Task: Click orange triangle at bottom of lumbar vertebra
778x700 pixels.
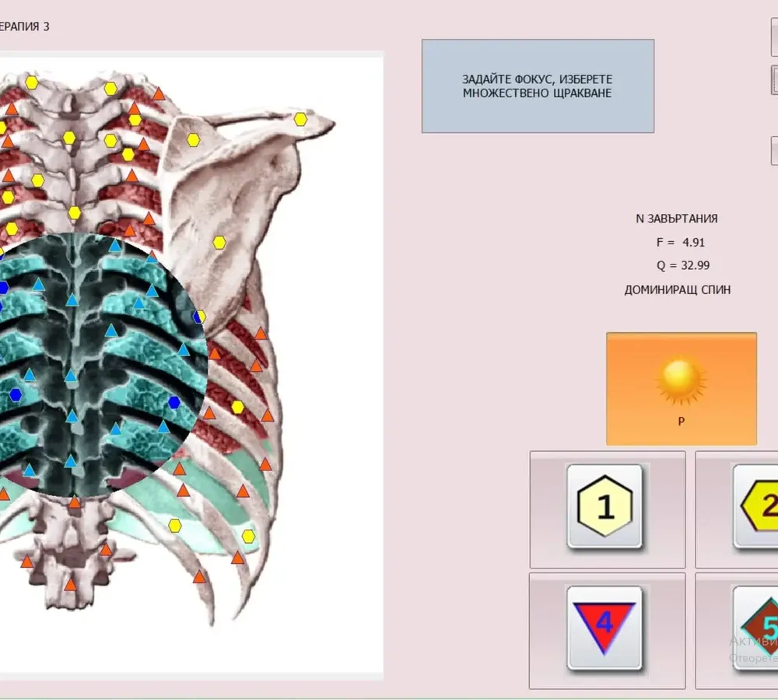Action: pyautogui.click(x=71, y=584)
